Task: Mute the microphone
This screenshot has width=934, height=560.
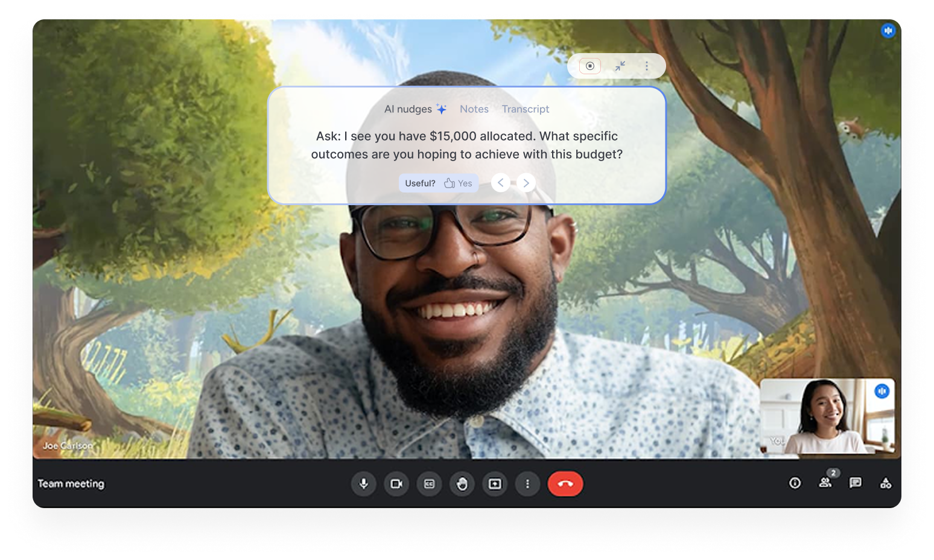Action: point(363,484)
